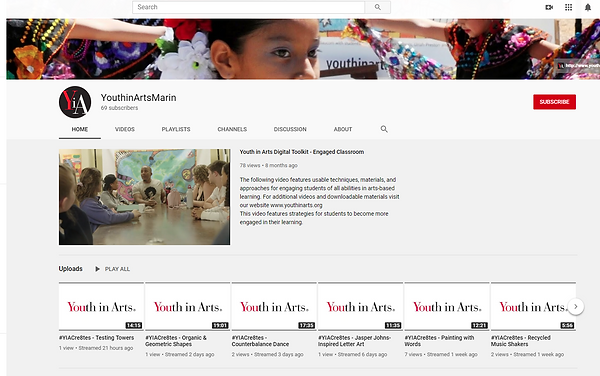600x376 pixels.
Task: Click the Uploads section heading
Action: [70, 269]
